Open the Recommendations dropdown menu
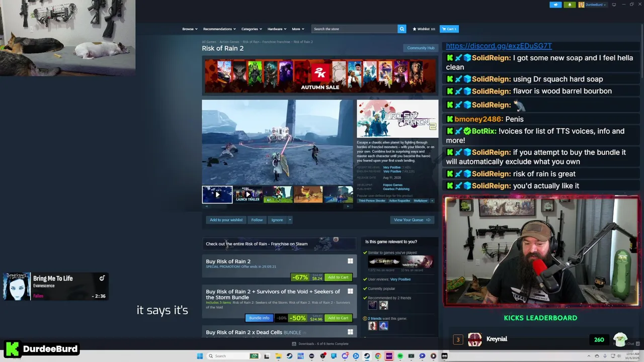Viewport: 644px width, 362px height. coord(219,29)
